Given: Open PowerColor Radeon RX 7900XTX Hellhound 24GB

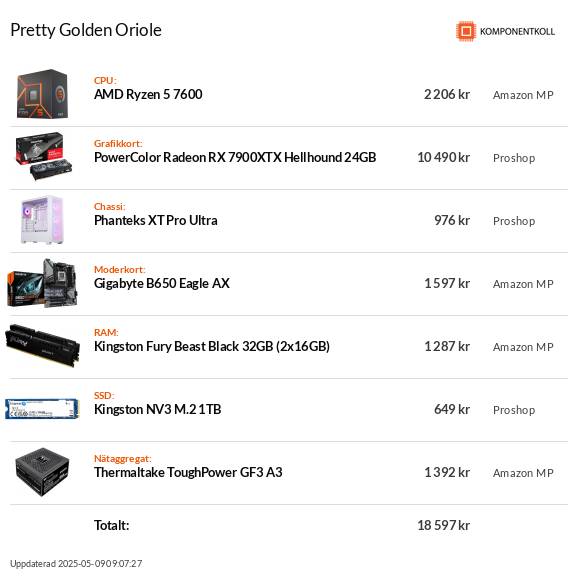Looking at the screenshot, I should click(235, 157).
